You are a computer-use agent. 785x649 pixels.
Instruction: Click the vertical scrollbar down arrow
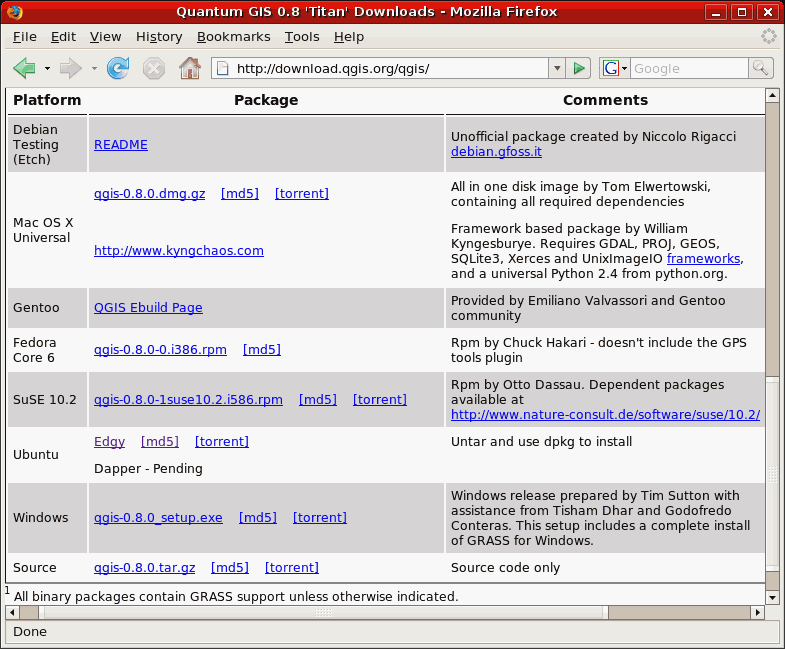[772, 597]
